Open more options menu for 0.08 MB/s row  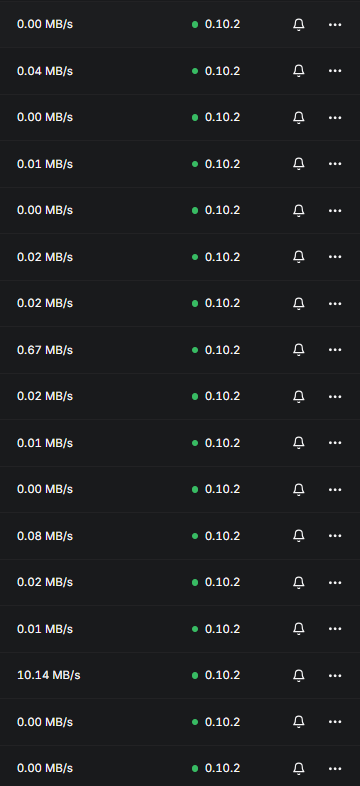click(335, 536)
